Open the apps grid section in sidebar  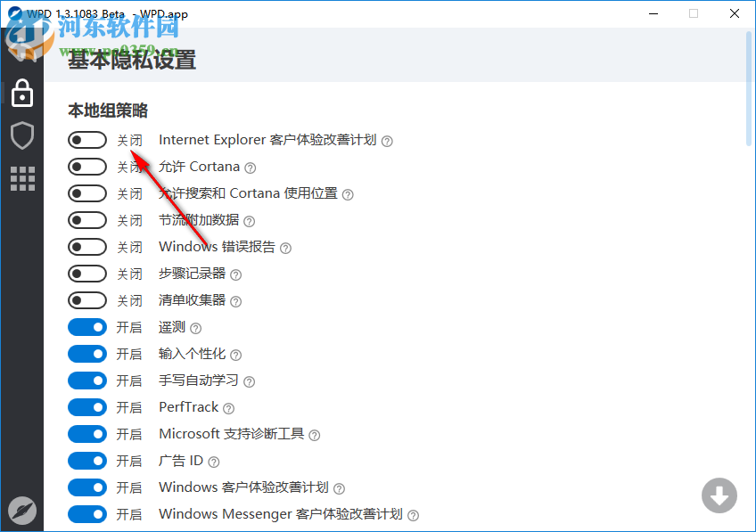tap(21, 178)
